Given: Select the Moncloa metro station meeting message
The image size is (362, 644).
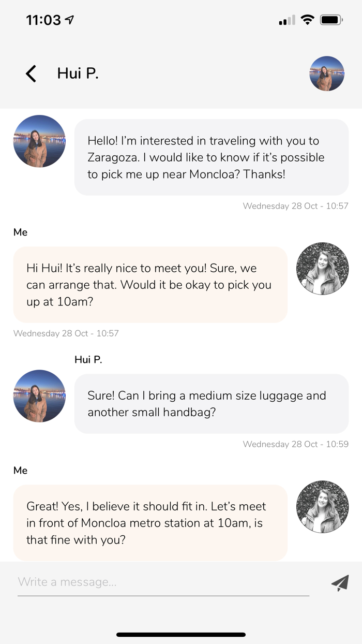Looking at the screenshot, I should coord(150,523).
